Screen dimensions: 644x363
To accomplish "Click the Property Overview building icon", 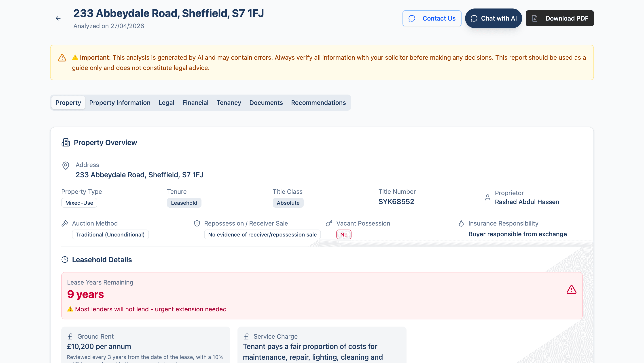I will pyautogui.click(x=66, y=142).
